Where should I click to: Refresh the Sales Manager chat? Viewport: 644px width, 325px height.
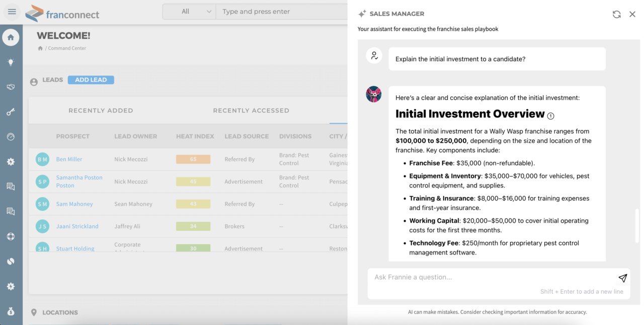(x=616, y=14)
